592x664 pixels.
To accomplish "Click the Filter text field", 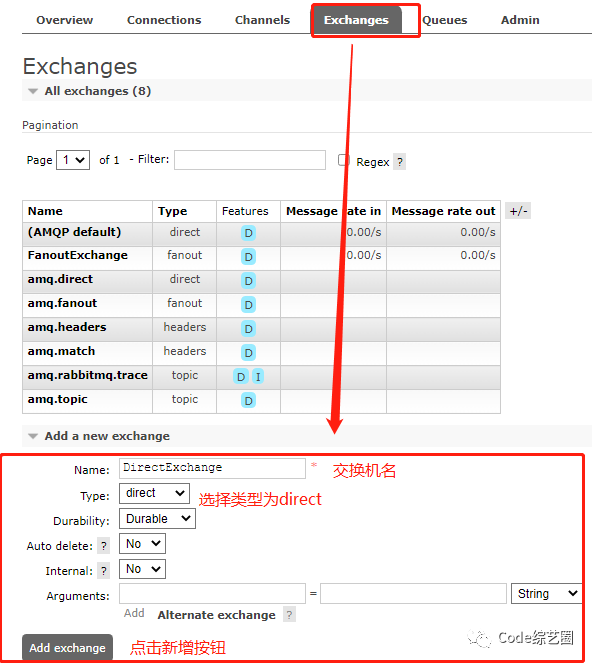I will click(250, 160).
